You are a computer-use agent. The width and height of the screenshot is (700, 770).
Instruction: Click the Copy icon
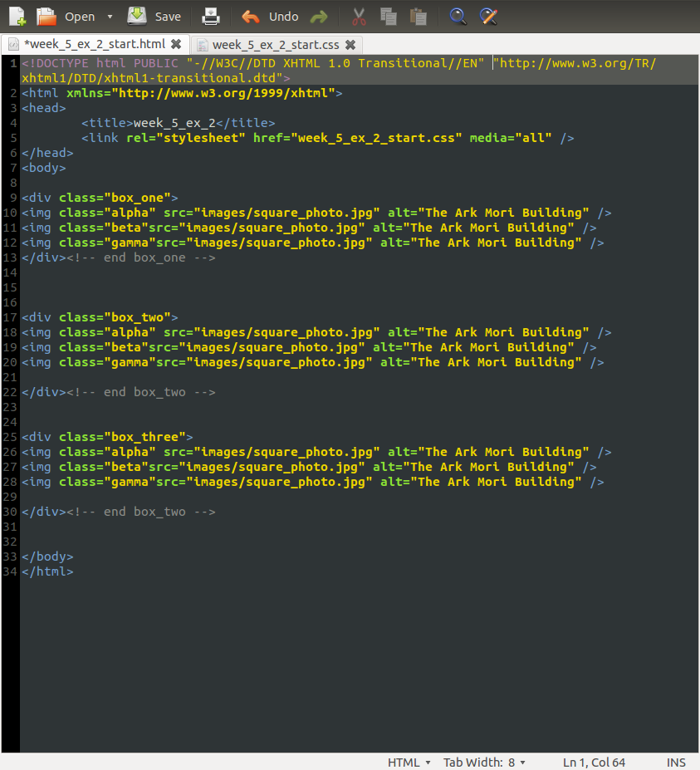388,17
